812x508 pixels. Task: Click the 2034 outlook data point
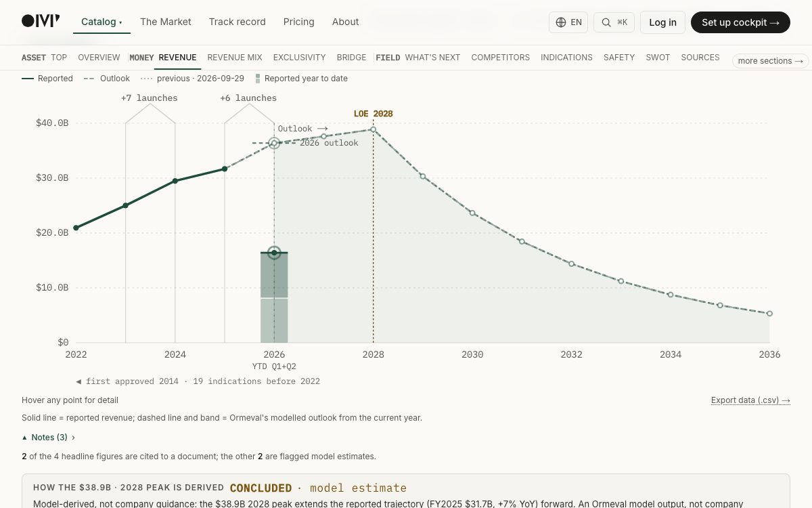pos(671,295)
